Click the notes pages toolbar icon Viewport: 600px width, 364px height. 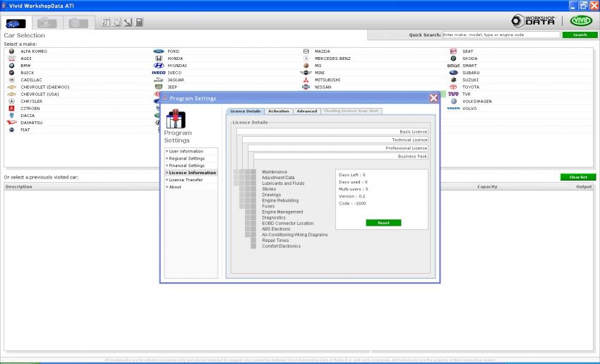(x=116, y=22)
